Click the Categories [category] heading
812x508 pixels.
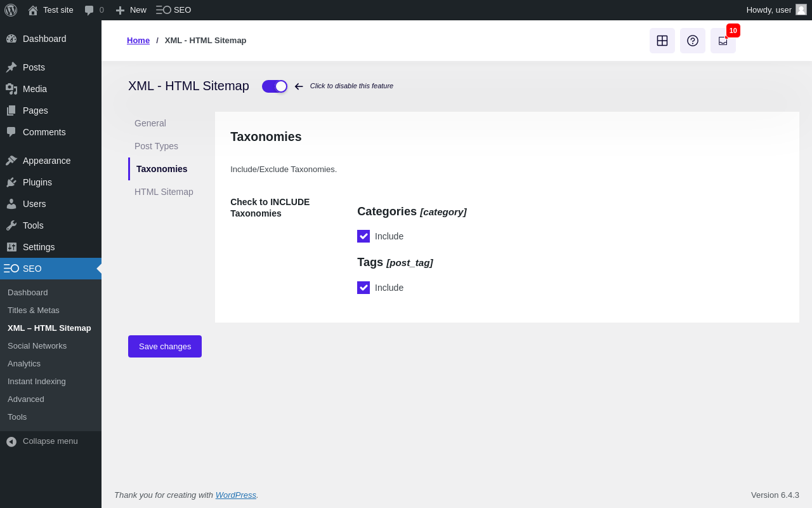[x=412, y=211]
